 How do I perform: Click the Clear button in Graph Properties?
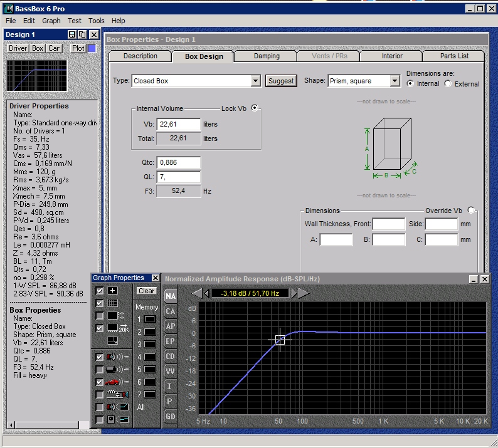[x=146, y=291]
